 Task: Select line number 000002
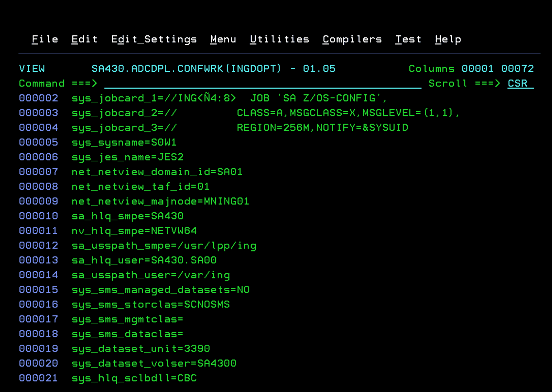click(x=38, y=98)
